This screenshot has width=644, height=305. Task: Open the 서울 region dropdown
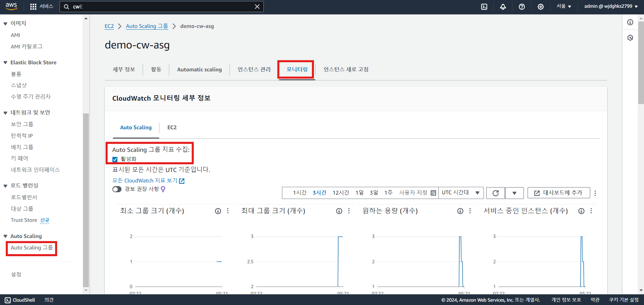[564, 6]
